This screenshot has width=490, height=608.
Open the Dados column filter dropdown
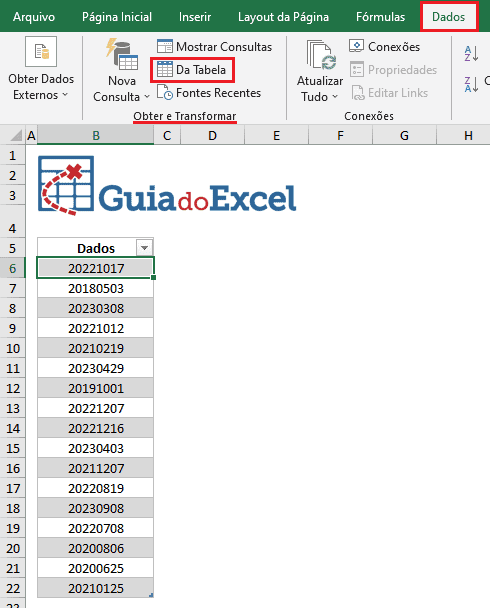(144, 248)
